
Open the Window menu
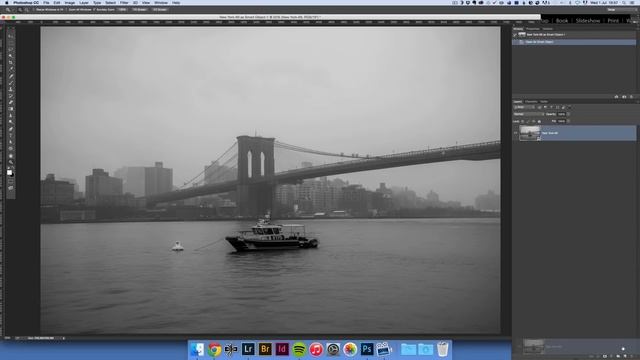161,3
